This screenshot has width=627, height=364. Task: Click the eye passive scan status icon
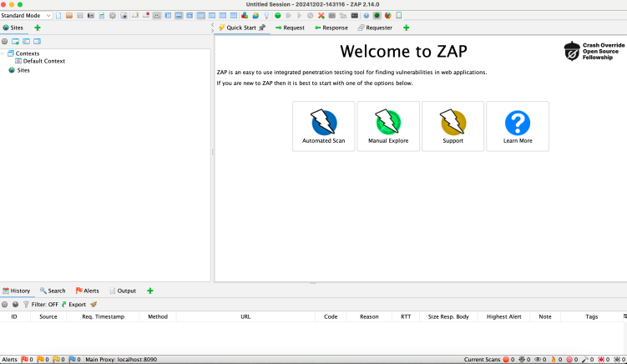click(538, 360)
